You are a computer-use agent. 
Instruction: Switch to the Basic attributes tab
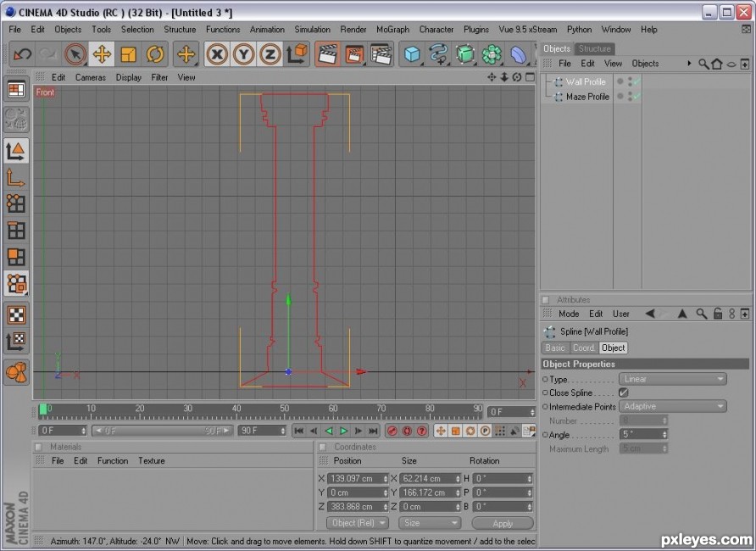[x=555, y=348]
